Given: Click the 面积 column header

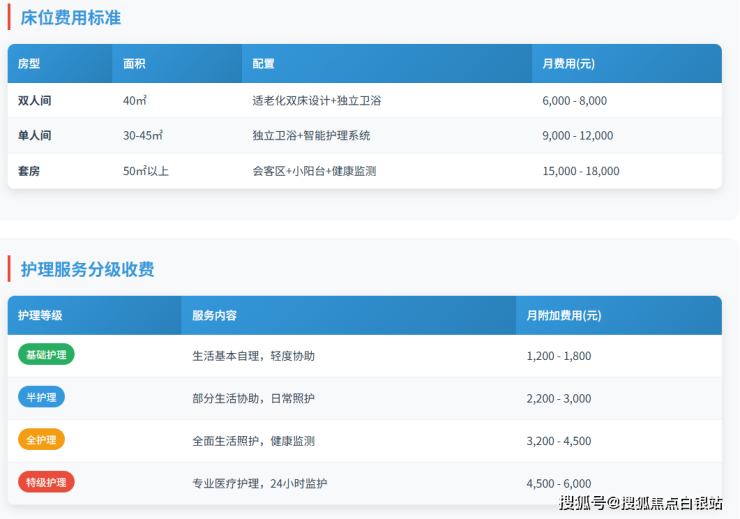Looking at the screenshot, I should (x=134, y=64).
